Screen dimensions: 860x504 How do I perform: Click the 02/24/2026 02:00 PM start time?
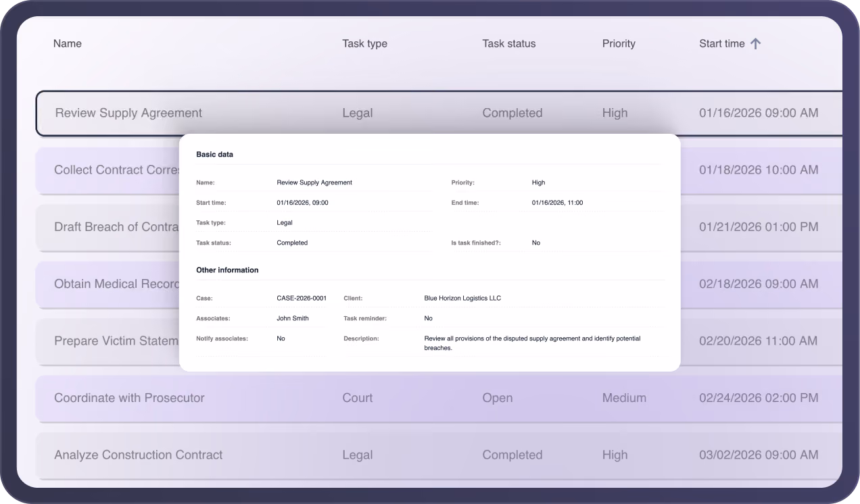coord(759,398)
